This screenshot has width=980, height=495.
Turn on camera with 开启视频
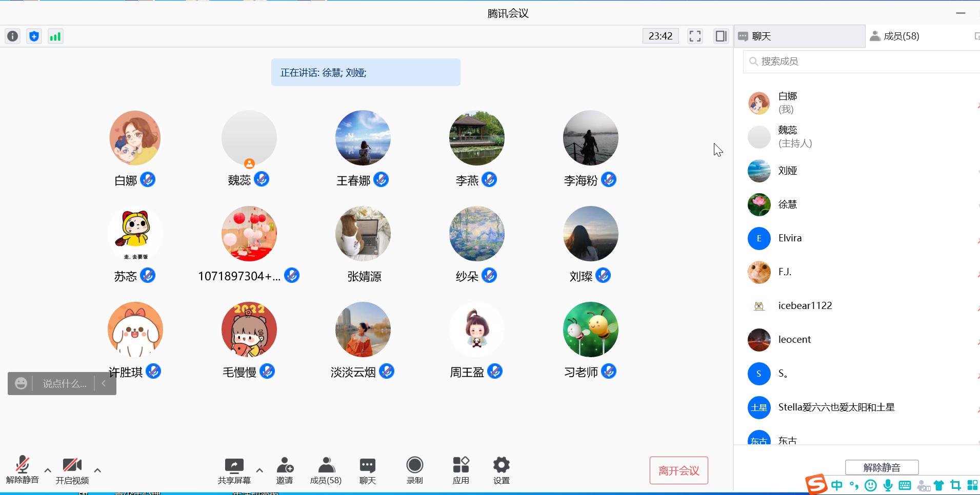[x=72, y=470]
